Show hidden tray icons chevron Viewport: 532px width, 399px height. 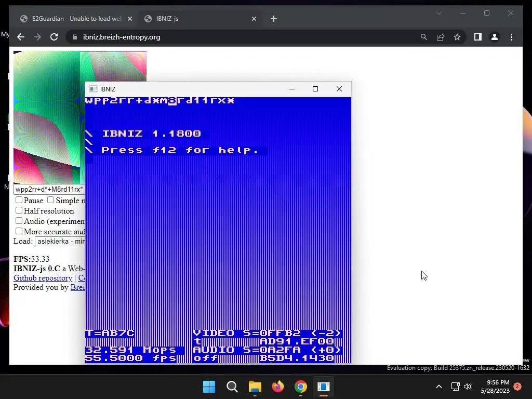(438, 387)
